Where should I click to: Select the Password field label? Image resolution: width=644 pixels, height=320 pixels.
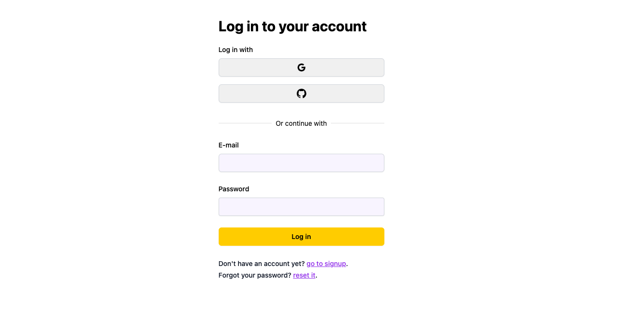pos(234,189)
